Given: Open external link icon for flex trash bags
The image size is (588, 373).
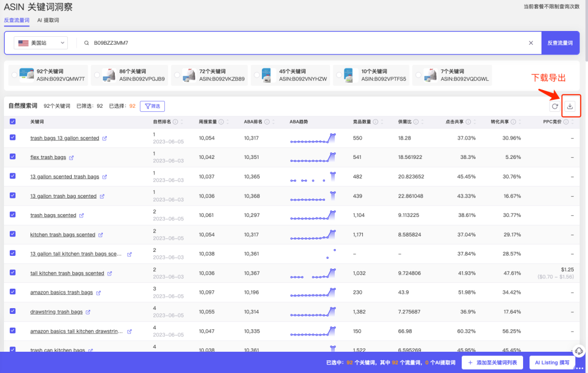Looking at the screenshot, I should pyautogui.click(x=71, y=158).
